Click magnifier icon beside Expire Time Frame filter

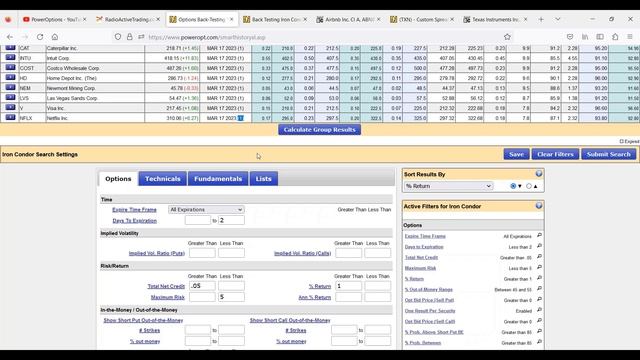tap(539, 236)
